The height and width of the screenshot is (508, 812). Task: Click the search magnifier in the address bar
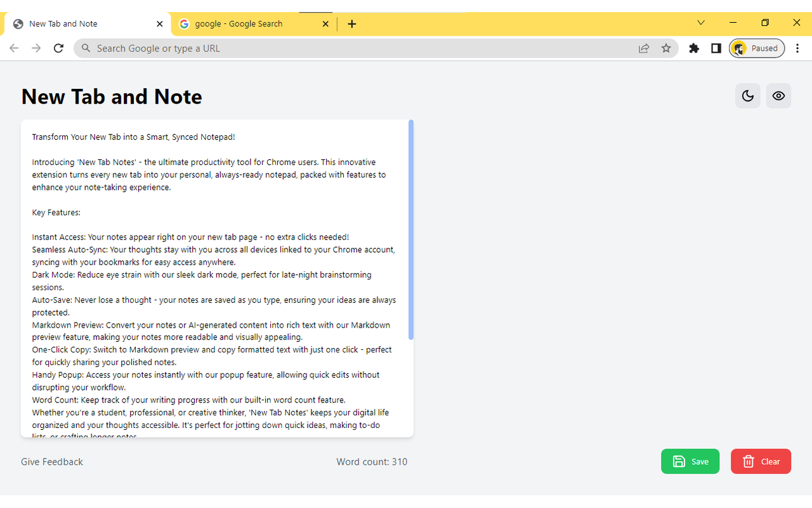[x=86, y=48]
